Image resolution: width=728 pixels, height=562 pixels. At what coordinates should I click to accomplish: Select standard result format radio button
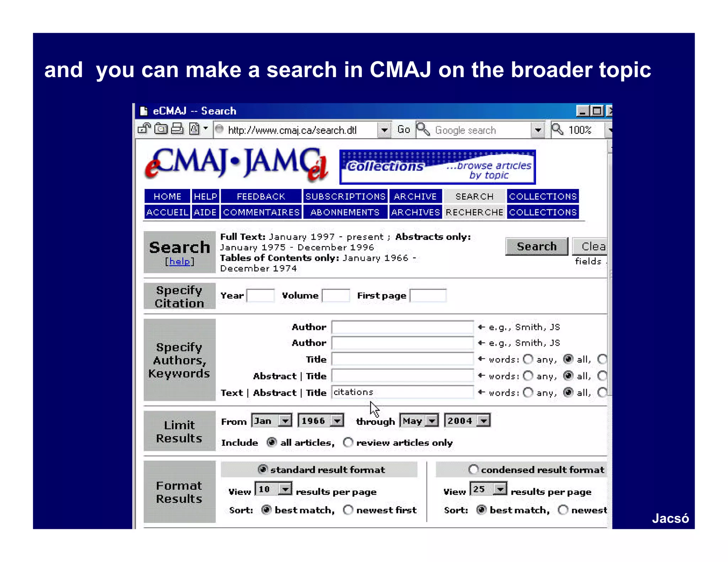tap(262, 469)
